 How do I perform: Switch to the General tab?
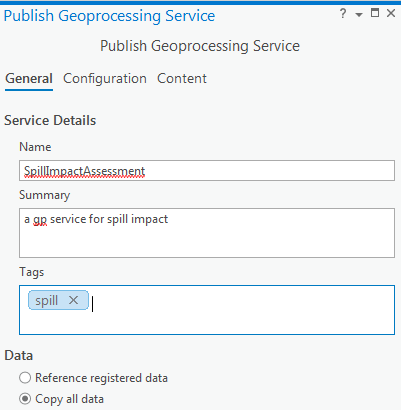[29, 79]
